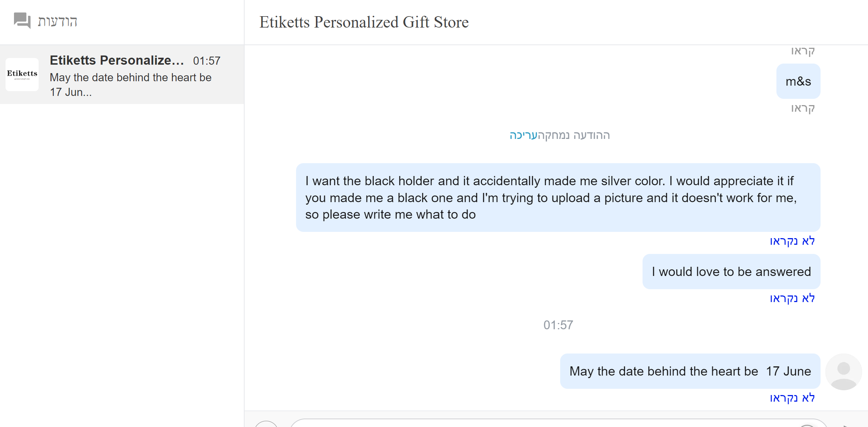868x427 pixels.
Task: Click the chat title Etiketts Personalized Gift Store
Action: pos(364,22)
